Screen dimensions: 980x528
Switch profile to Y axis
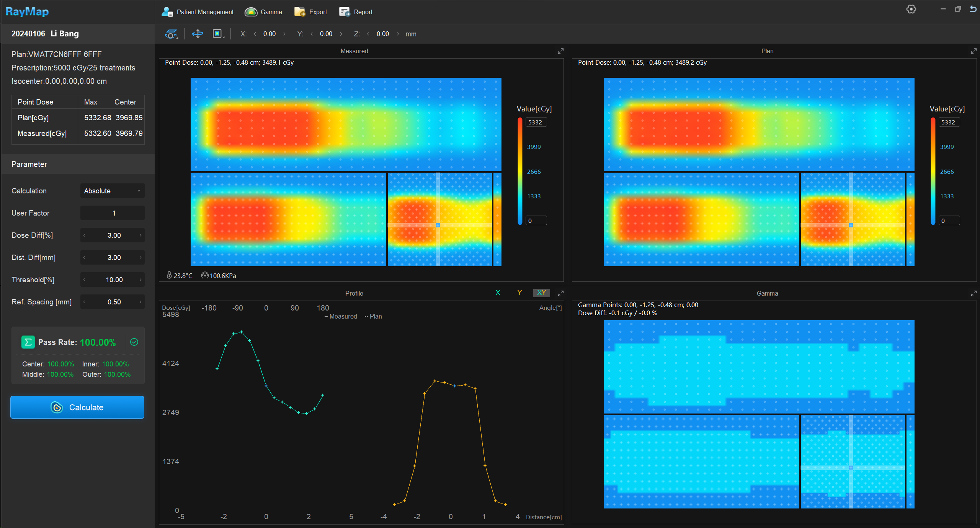(519, 293)
